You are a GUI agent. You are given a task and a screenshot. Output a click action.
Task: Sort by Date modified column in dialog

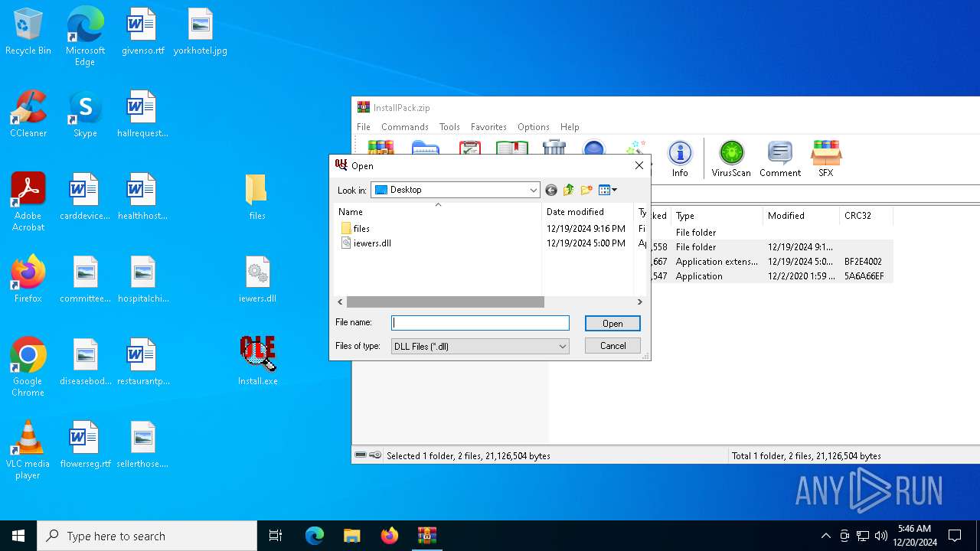pos(587,212)
